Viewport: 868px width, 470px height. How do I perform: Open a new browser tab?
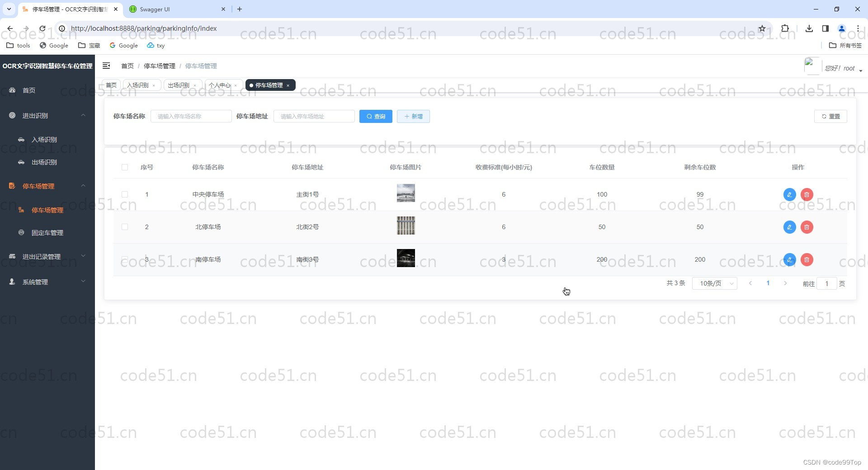(x=240, y=9)
